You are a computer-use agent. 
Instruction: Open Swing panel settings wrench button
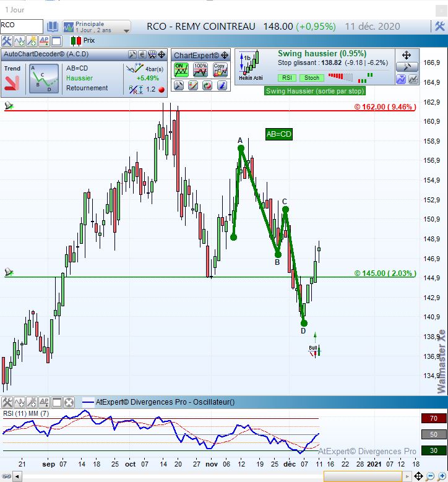coord(407,67)
